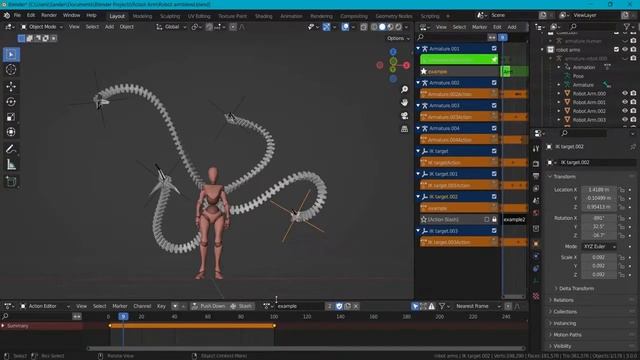Select the Select Box tool
Viewport: 640px width, 360px height.
[x=11, y=55]
